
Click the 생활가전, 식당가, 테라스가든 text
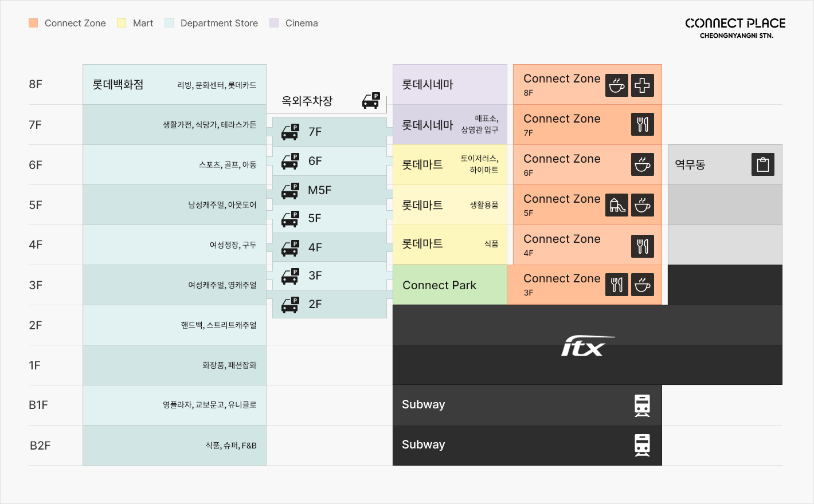pos(210,124)
